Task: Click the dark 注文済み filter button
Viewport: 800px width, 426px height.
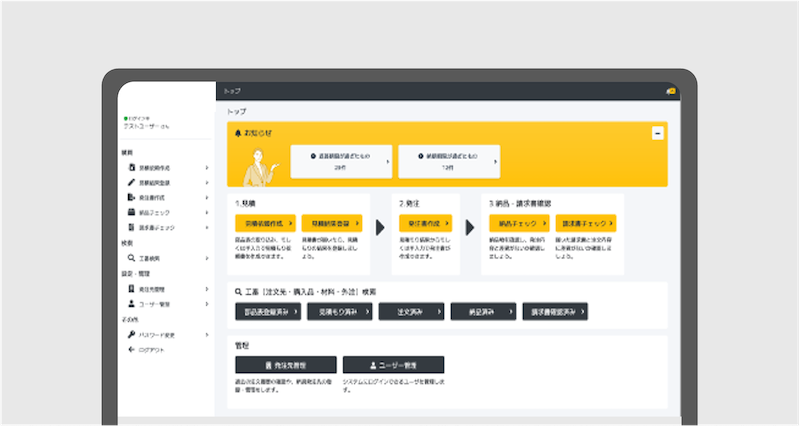Action: point(410,312)
